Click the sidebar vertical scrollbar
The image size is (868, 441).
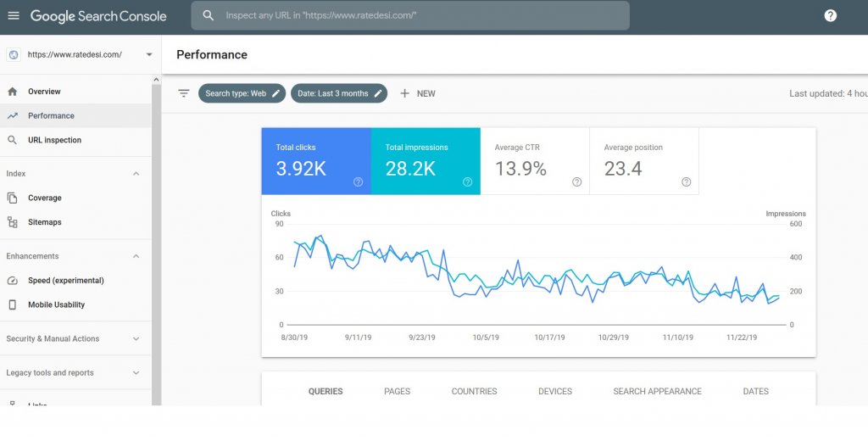pyautogui.click(x=156, y=243)
